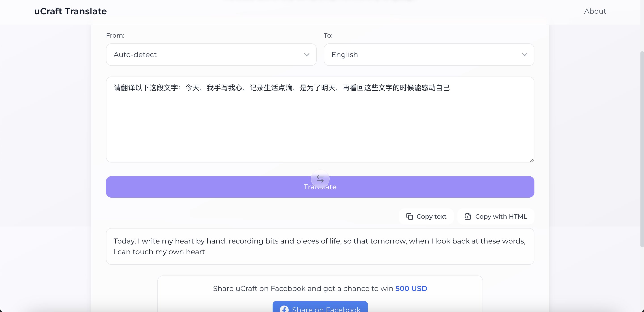Click the copy icon beside Copy text
The width and height of the screenshot is (644, 312).
(x=409, y=216)
